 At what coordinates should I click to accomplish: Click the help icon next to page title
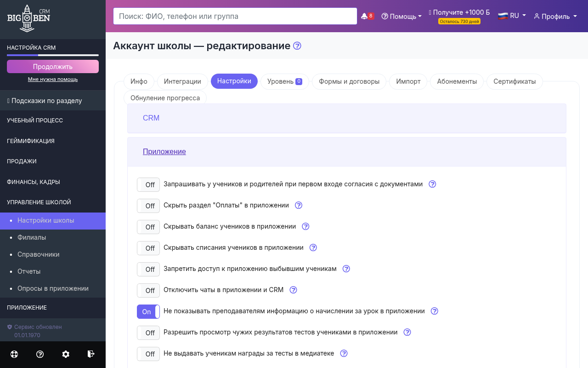coord(297,46)
